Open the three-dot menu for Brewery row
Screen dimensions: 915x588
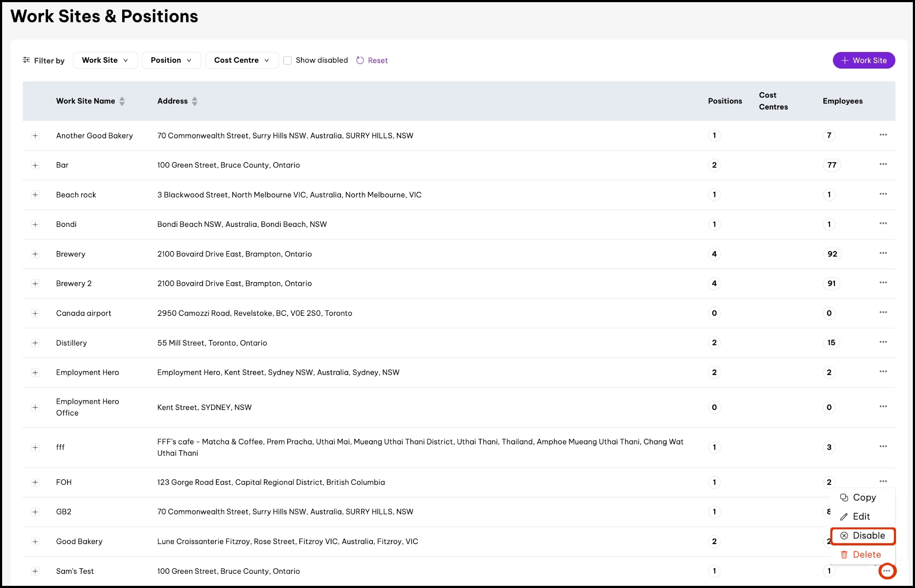[x=883, y=253]
